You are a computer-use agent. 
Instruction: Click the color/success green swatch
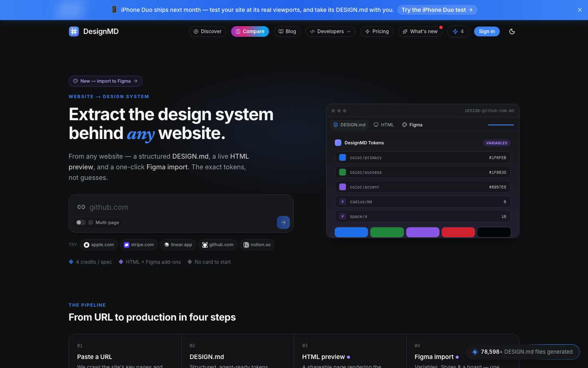click(x=343, y=172)
